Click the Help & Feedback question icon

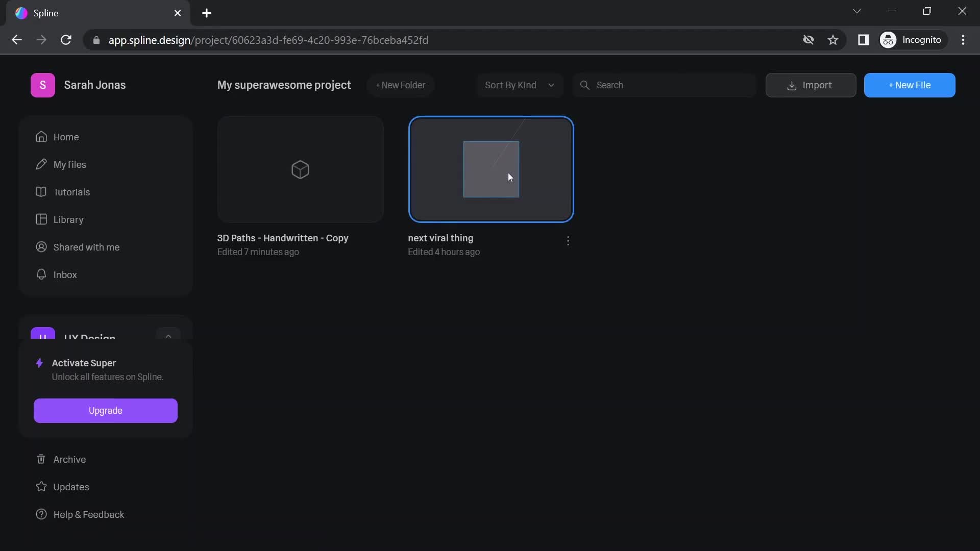click(x=41, y=514)
